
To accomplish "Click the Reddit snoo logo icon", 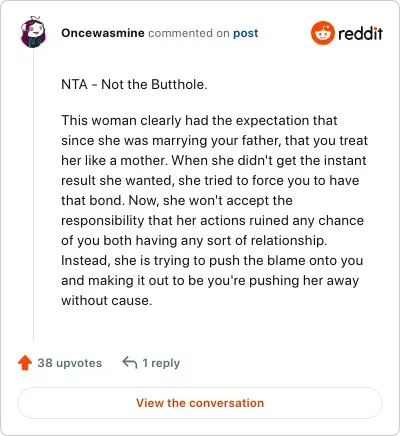I will (322, 33).
